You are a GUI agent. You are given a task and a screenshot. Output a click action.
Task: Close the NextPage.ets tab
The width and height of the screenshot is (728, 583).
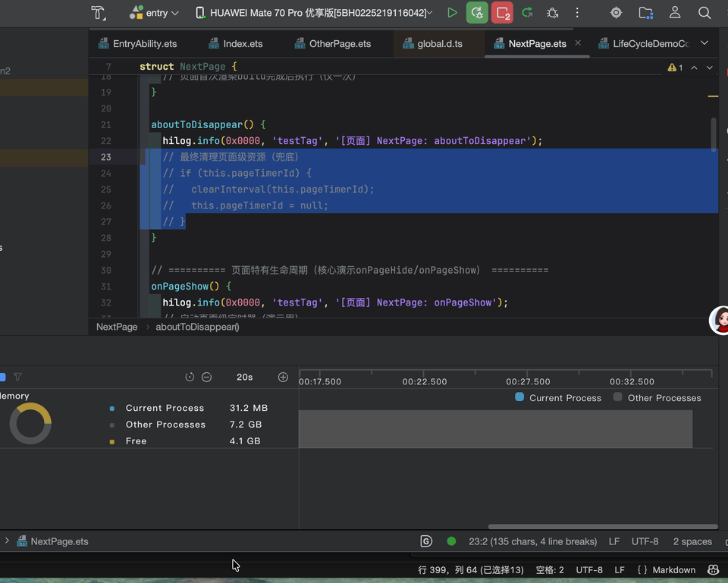tap(578, 42)
